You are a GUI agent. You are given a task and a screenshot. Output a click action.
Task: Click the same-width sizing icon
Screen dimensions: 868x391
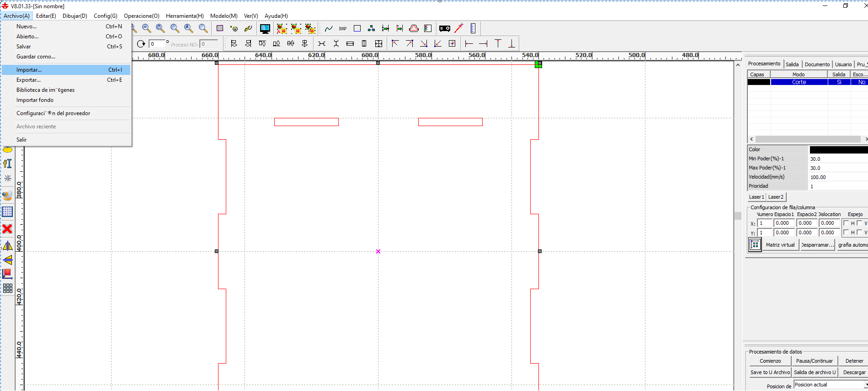click(x=350, y=43)
